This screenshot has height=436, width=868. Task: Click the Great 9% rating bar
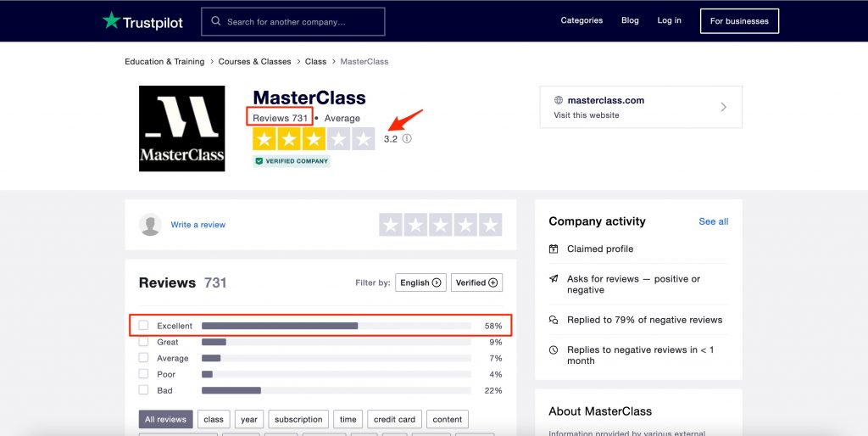(x=337, y=342)
